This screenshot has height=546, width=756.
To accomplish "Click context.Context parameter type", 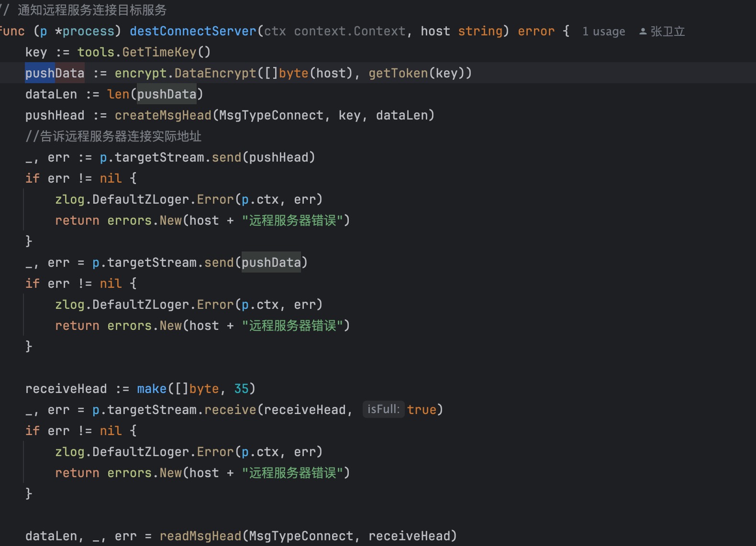I will pos(350,31).
